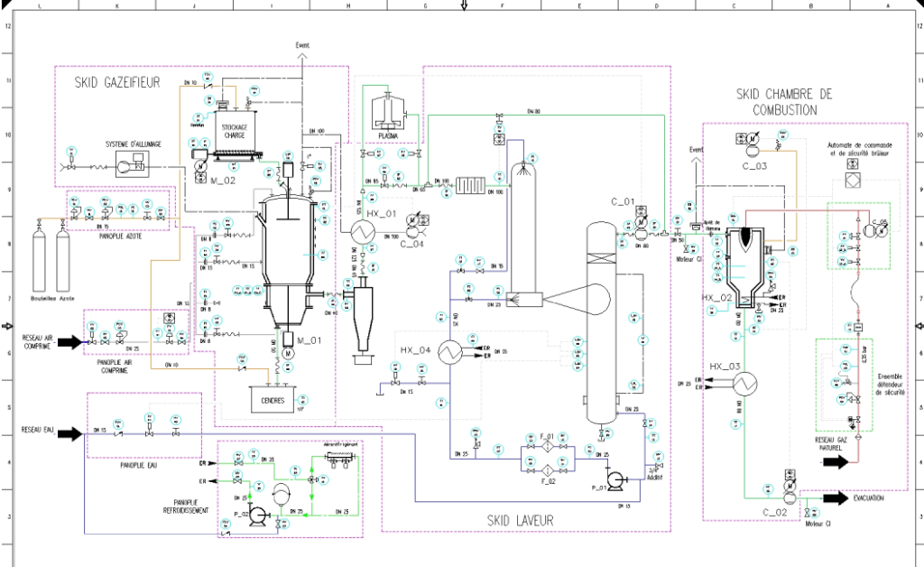Select the SKID GAZEIFIEUR title label
The height and width of the screenshot is (567, 924).
click(117, 83)
